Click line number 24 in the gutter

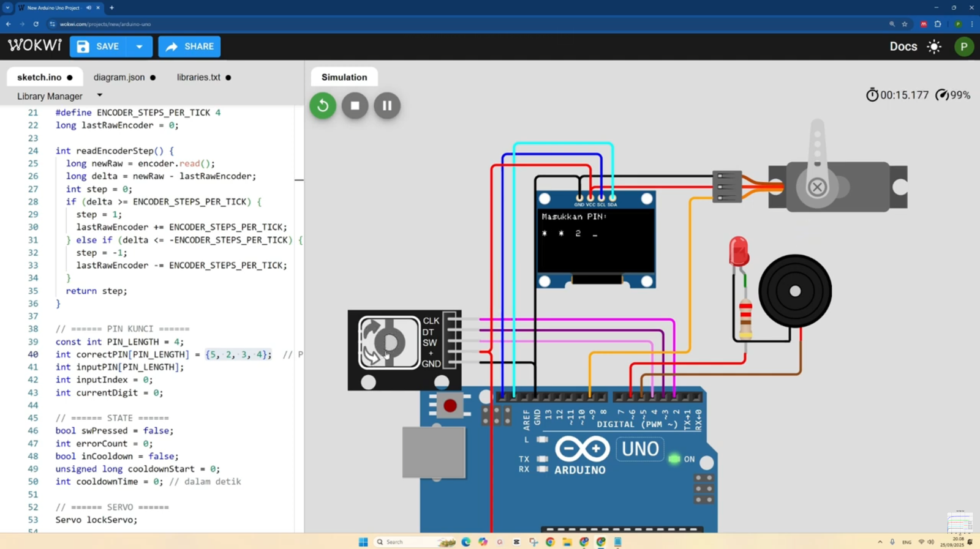tap(33, 151)
